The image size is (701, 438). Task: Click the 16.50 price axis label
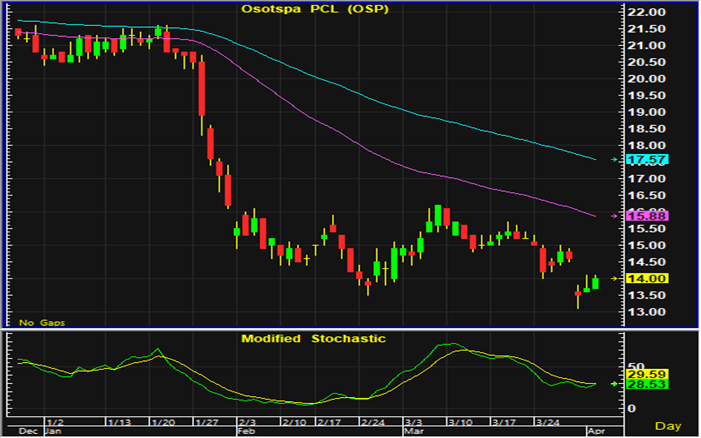(x=646, y=196)
